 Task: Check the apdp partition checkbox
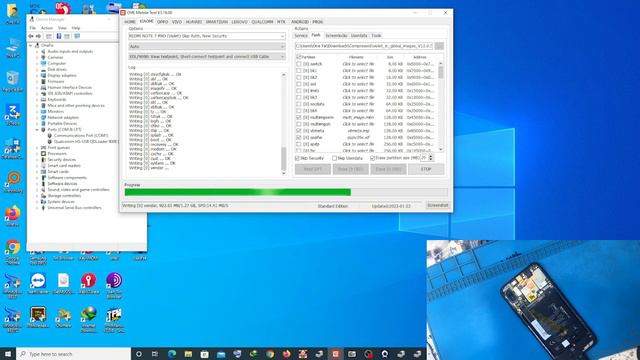point(299,144)
